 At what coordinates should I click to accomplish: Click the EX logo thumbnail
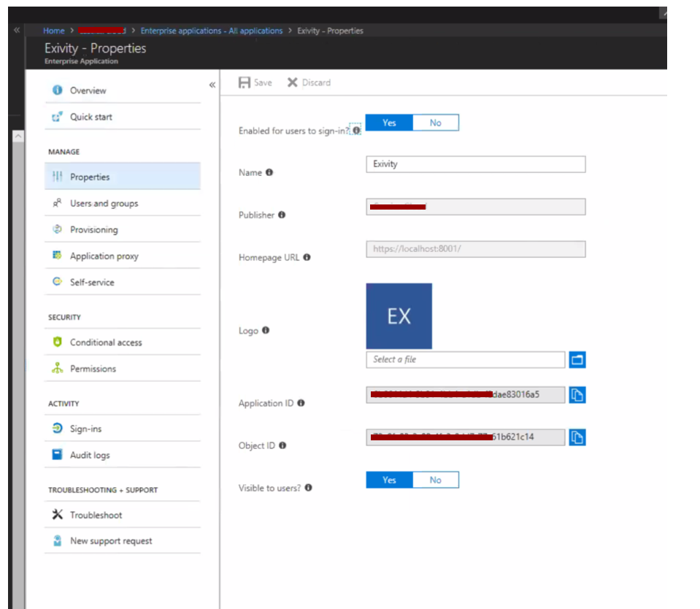[x=399, y=316]
